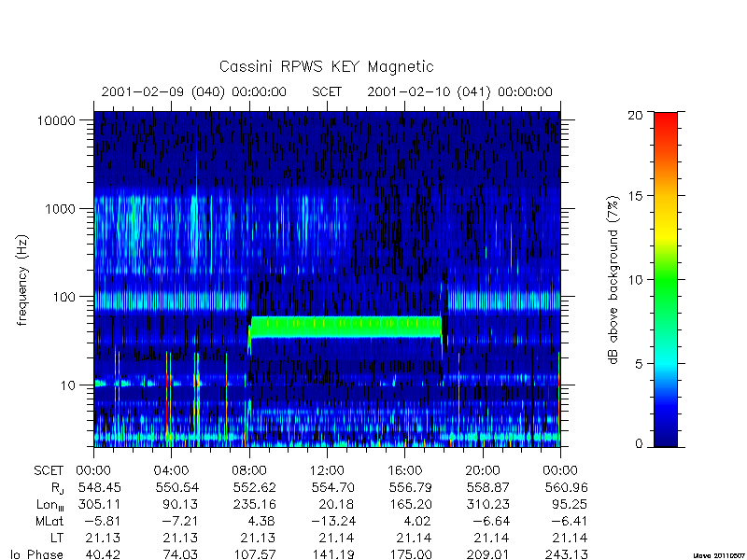
Task: Click the MLat value -7.21
Action: pyautogui.click(x=178, y=521)
